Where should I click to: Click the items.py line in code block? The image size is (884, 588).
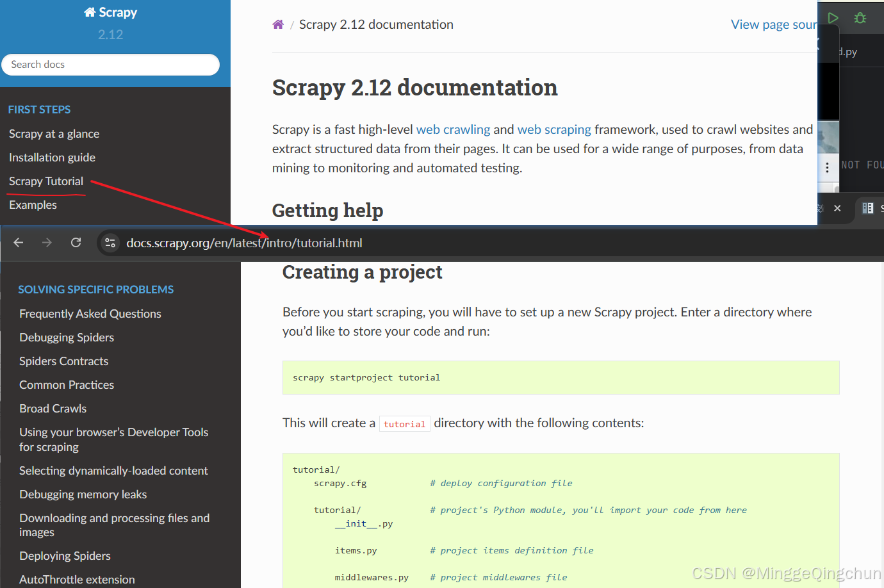356,551
